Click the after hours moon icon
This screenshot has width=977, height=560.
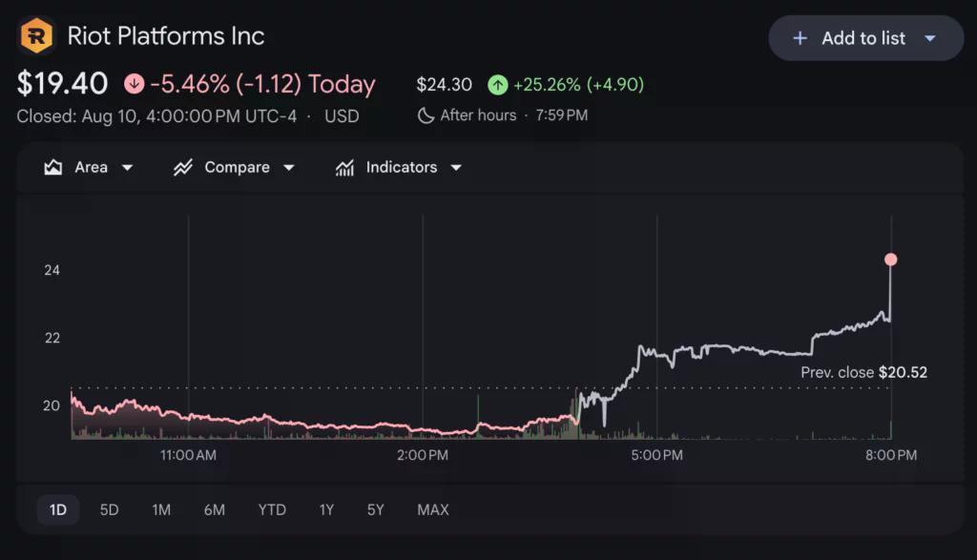[426, 115]
